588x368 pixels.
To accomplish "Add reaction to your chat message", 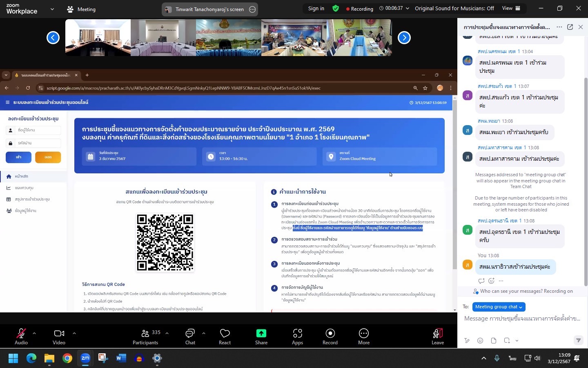I will [491, 281].
